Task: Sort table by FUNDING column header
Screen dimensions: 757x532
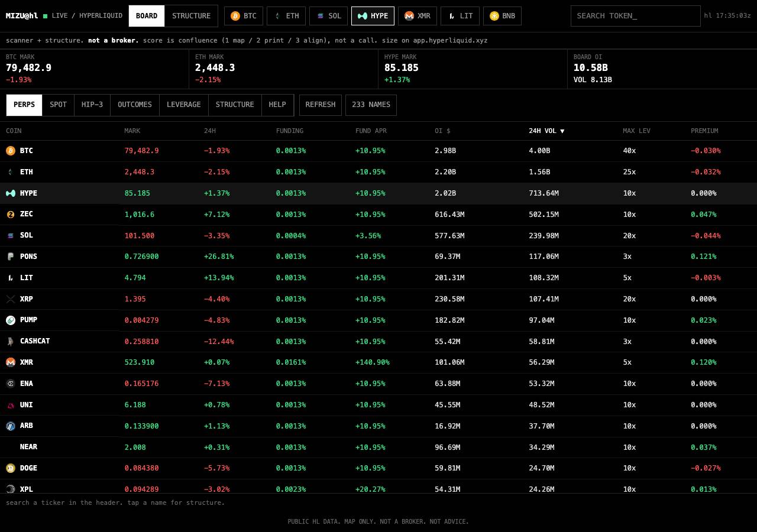Action: [x=290, y=131]
